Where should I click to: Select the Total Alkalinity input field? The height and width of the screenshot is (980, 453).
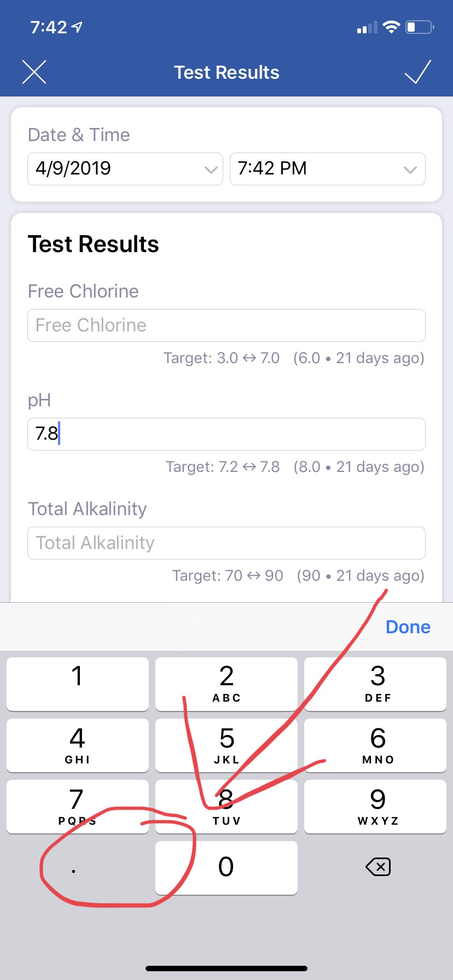[226, 543]
